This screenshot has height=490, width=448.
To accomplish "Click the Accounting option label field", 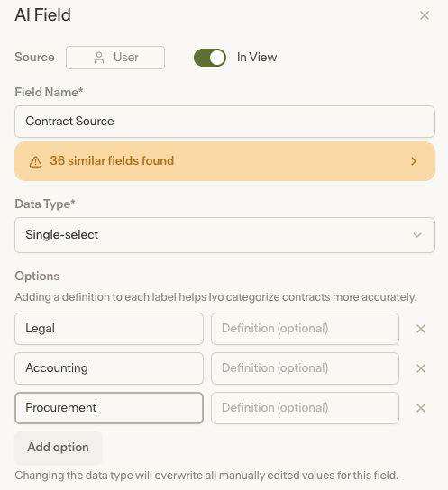I will 109,368.
